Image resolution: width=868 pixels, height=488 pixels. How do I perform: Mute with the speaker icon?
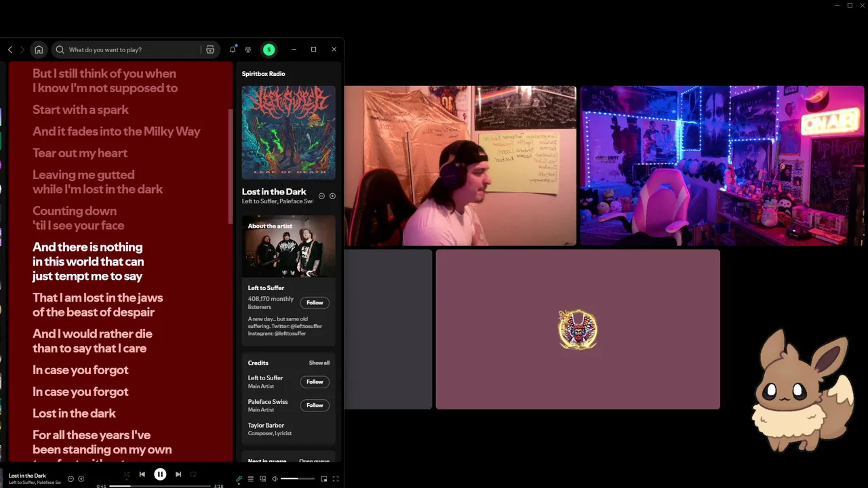[275, 479]
